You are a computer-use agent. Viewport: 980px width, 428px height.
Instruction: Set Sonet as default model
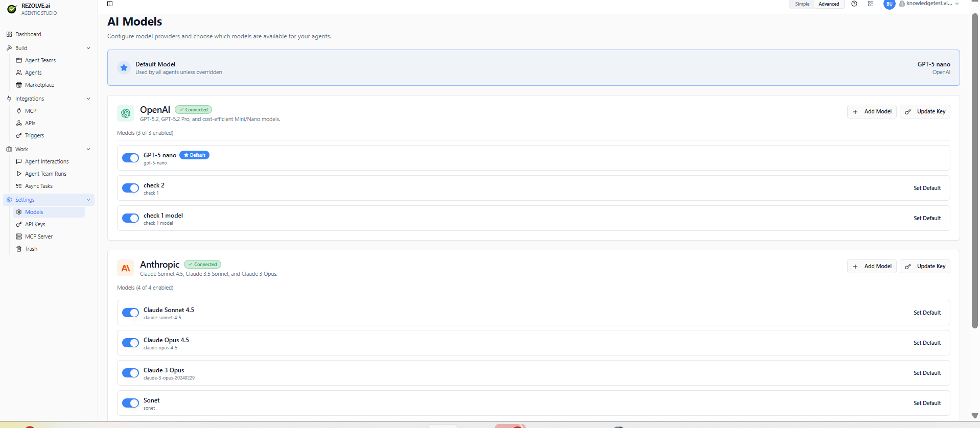pos(927,403)
